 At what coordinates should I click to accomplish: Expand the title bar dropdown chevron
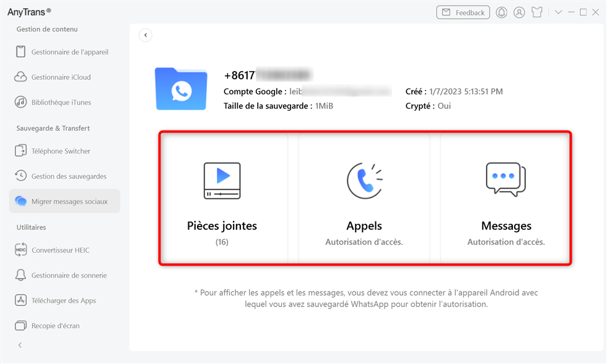point(558,12)
